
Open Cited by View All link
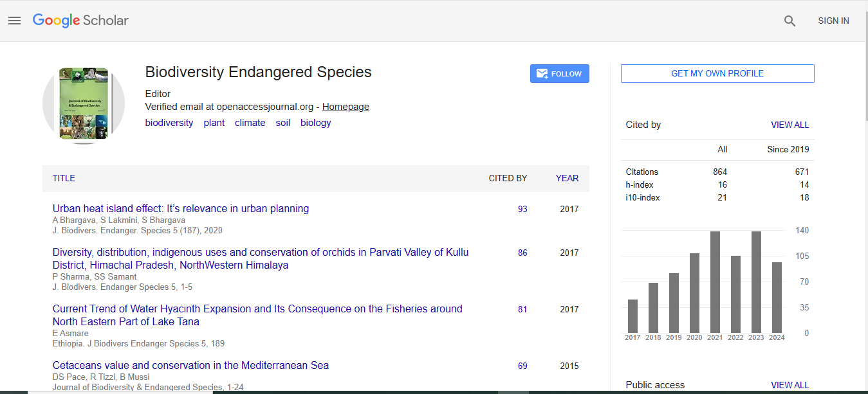coord(790,125)
